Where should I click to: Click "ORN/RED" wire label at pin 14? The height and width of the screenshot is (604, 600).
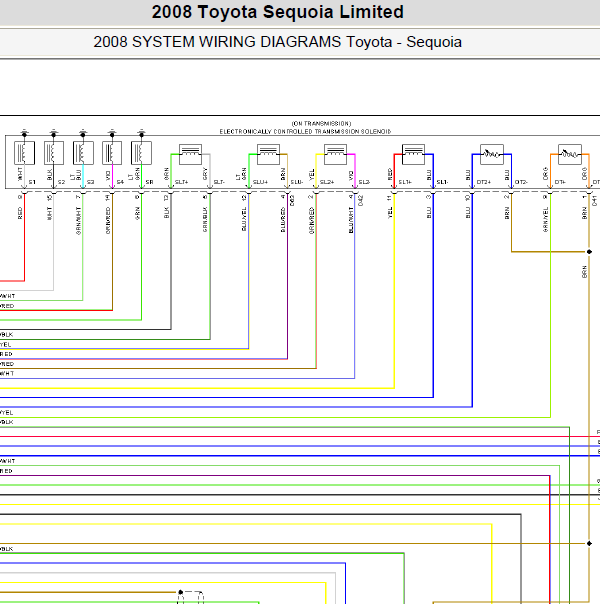(108, 221)
